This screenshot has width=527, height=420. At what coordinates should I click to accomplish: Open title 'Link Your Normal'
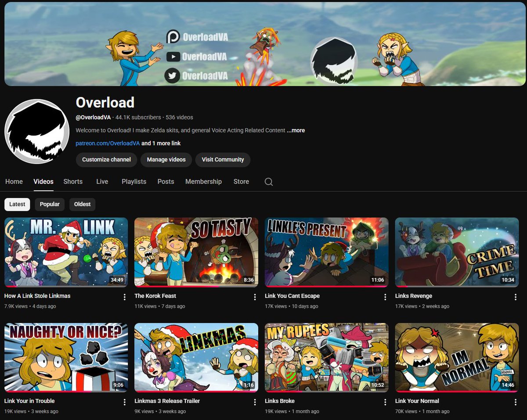417,401
